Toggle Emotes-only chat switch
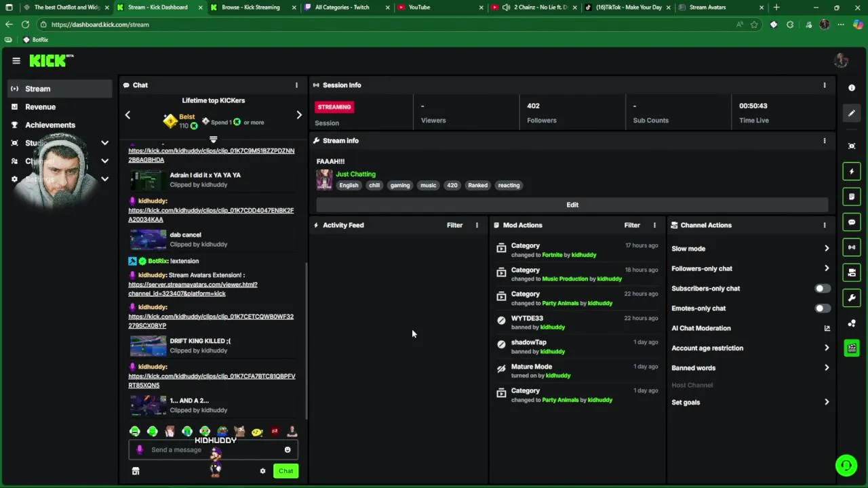The height and width of the screenshot is (488, 868). (x=822, y=308)
